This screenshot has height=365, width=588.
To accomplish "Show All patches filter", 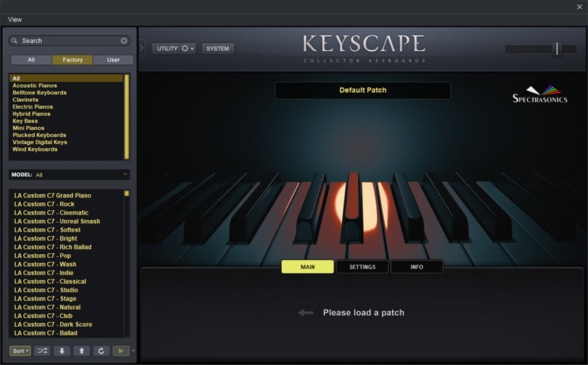I will click(x=31, y=59).
